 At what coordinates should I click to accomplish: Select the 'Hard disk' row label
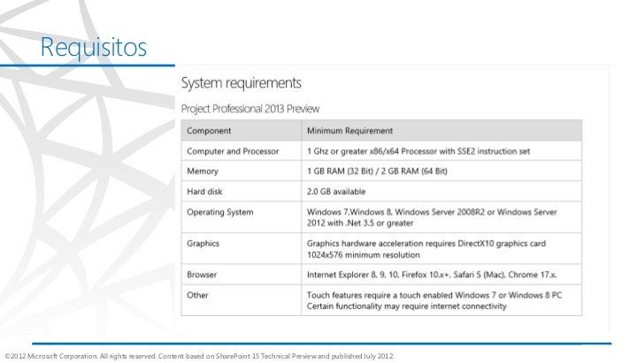click(x=204, y=191)
